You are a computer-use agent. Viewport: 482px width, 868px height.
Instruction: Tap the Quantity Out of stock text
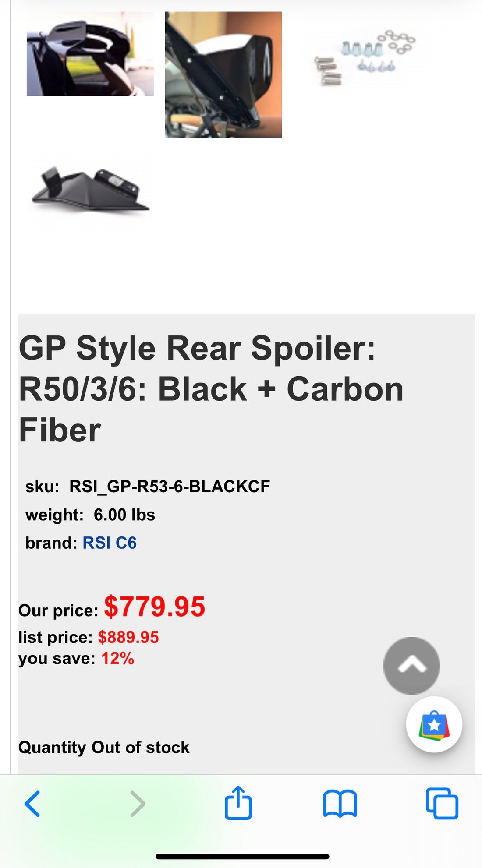[104, 747]
